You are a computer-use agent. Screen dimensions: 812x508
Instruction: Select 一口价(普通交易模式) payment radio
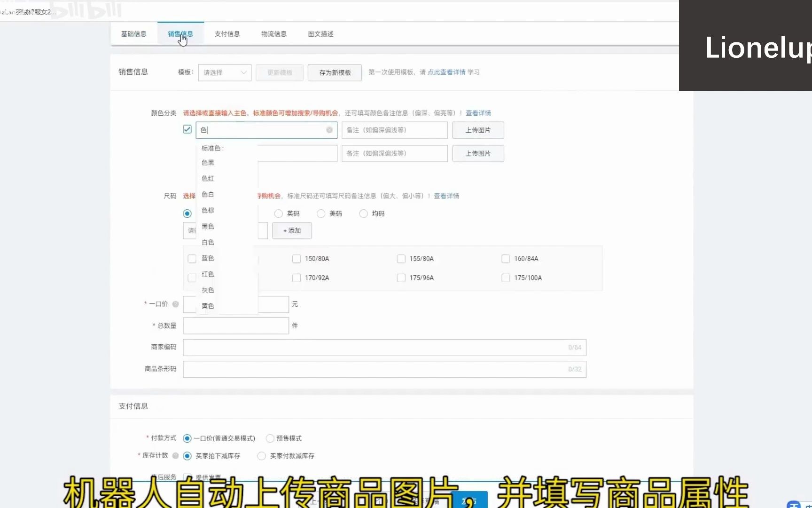(187, 438)
